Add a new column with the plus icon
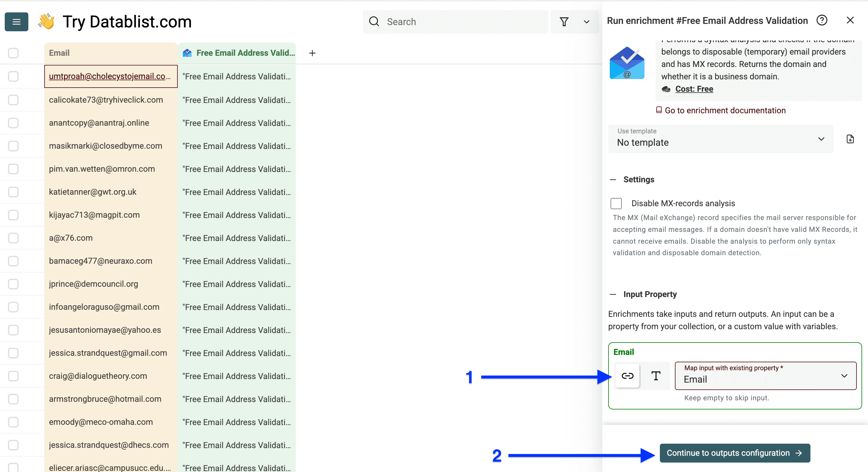The height and width of the screenshot is (472, 868). pyautogui.click(x=312, y=53)
